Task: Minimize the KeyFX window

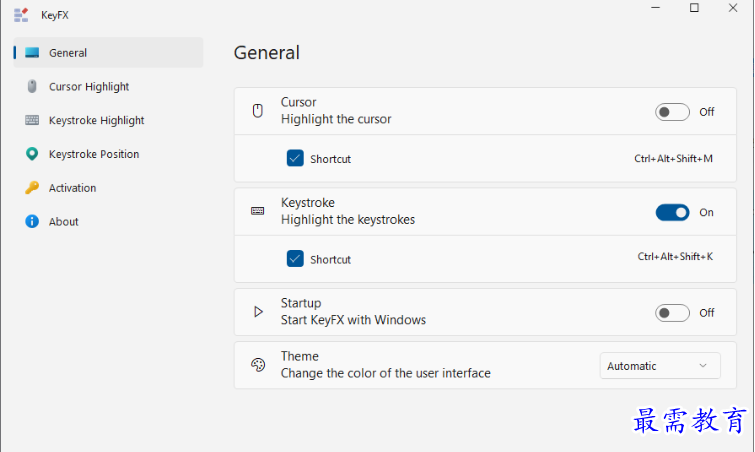Action: click(655, 8)
